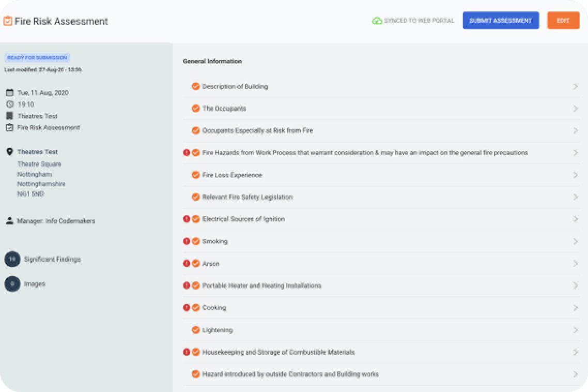
Task: Click the red alert icon beside Arson
Action: (x=187, y=264)
